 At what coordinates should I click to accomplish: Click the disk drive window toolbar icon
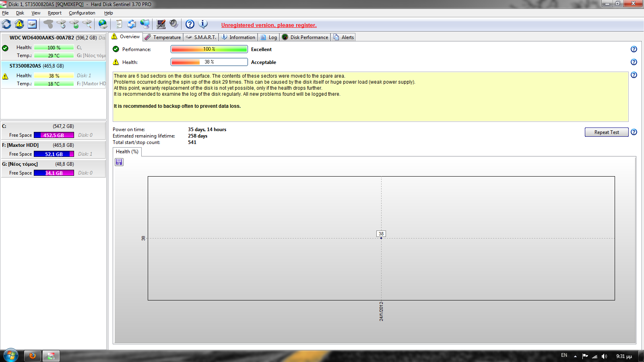32,24
